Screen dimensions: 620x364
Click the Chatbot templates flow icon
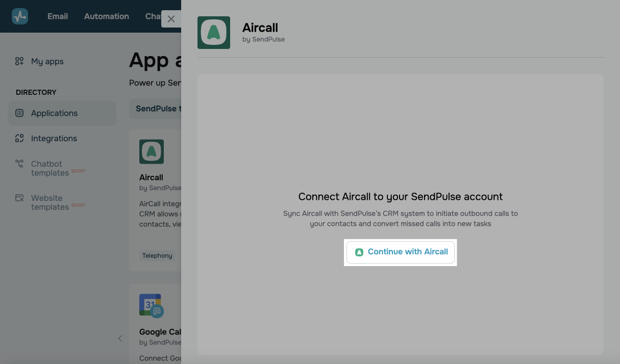coord(19,164)
